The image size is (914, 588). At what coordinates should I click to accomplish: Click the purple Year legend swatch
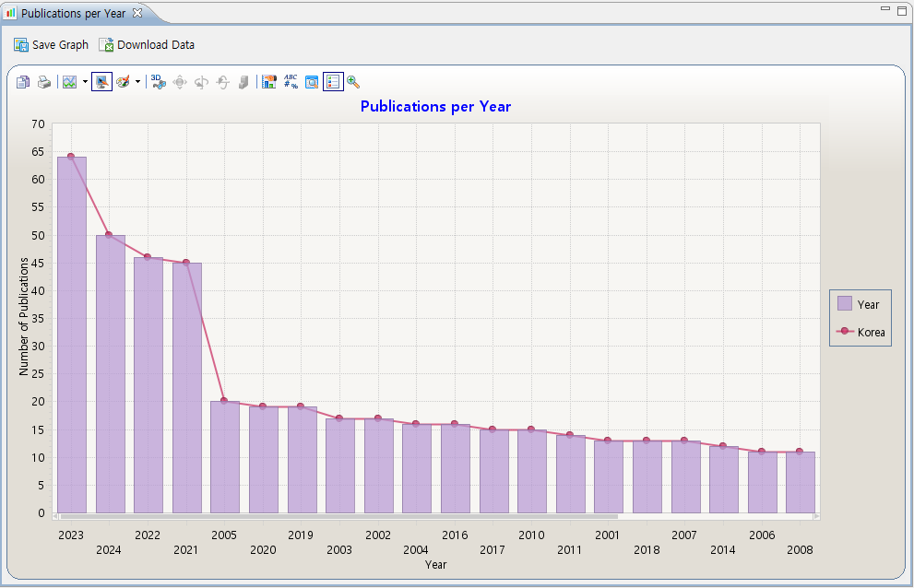[844, 304]
